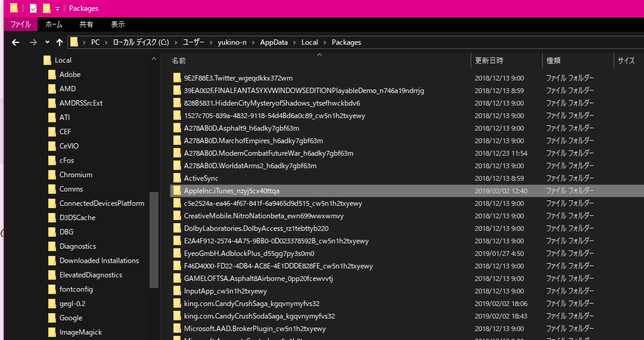Click the fontconfig folder icon in sidebar
Screen dimensions: 644x340
[x=52, y=289]
